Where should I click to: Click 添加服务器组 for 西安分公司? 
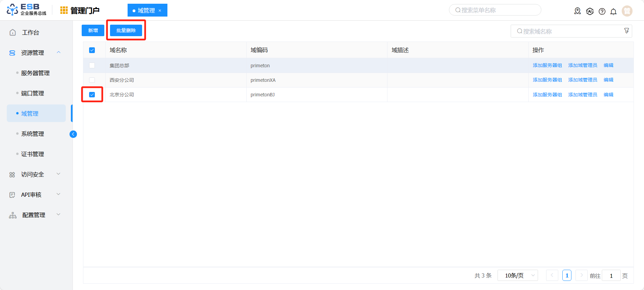coord(547,80)
